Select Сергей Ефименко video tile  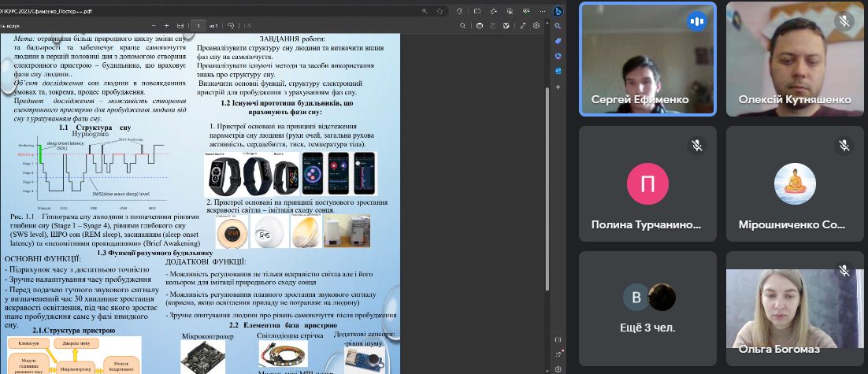point(647,59)
